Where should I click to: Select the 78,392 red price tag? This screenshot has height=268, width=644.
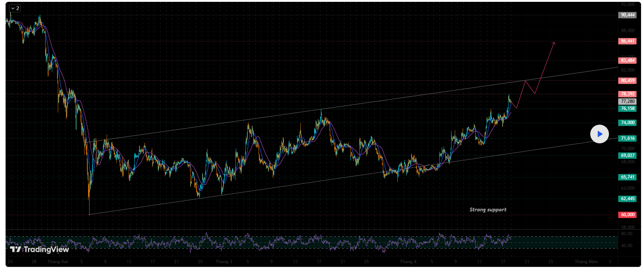[x=627, y=94]
